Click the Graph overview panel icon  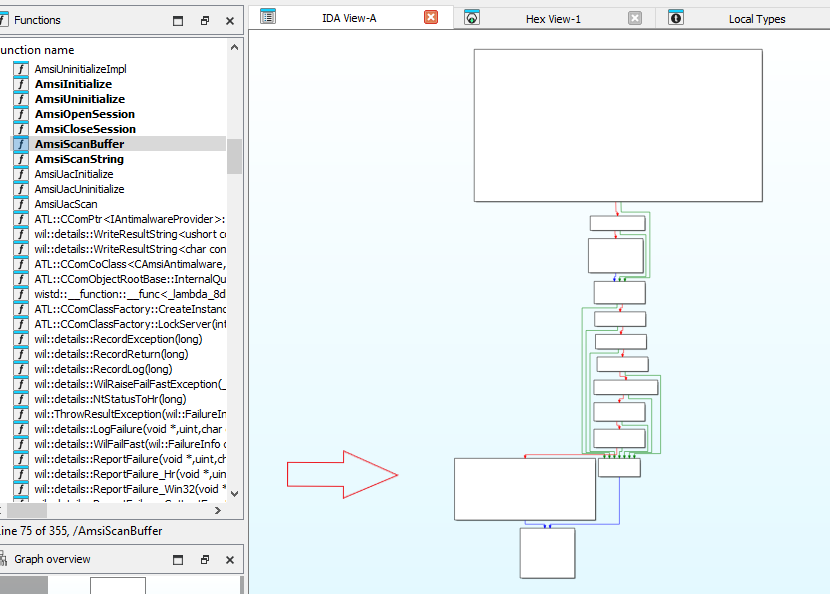point(4,559)
